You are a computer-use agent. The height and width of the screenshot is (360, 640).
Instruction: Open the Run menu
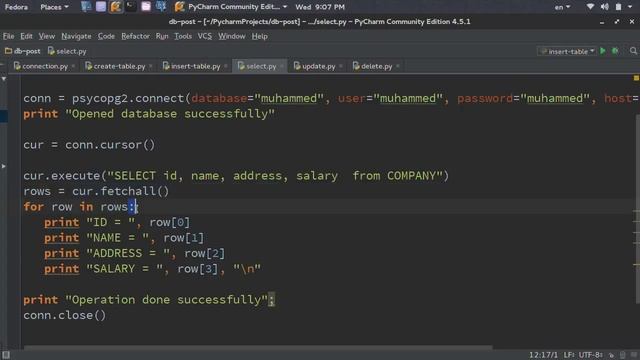click(x=162, y=36)
